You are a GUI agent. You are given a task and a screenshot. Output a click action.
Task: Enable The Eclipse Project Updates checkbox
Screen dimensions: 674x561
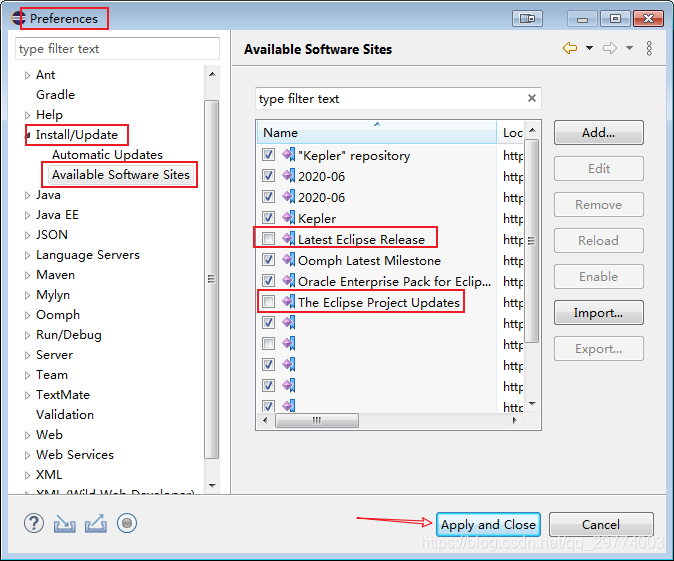tap(269, 301)
